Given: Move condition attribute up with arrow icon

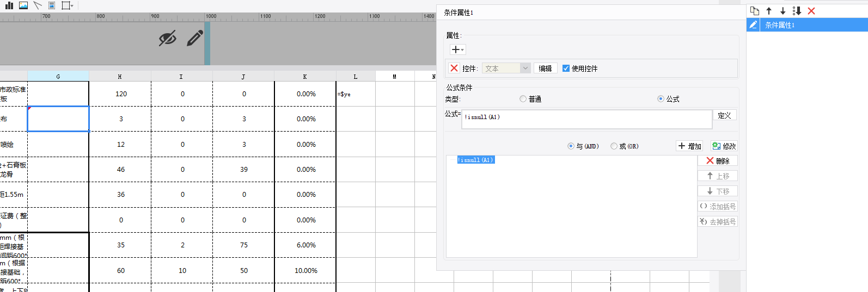Looking at the screenshot, I should 769,11.
